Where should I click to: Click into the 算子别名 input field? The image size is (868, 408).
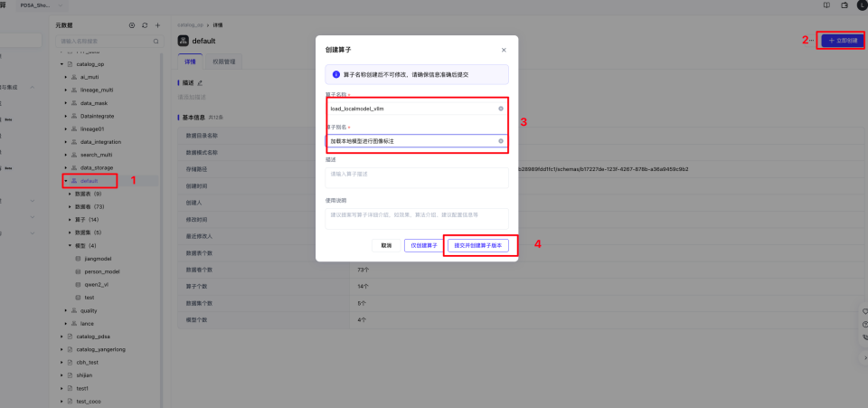click(x=416, y=141)
